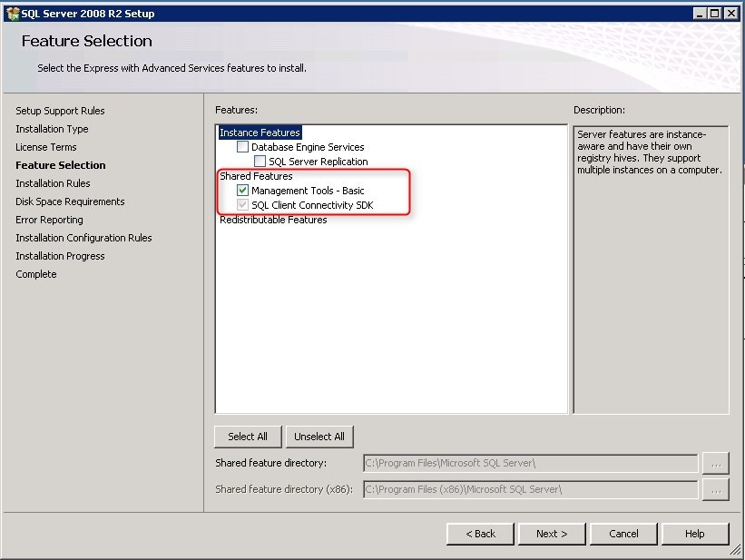Select the SQL Server Replication label
This screenshot has height=560, width=745.
coord(319,162)
